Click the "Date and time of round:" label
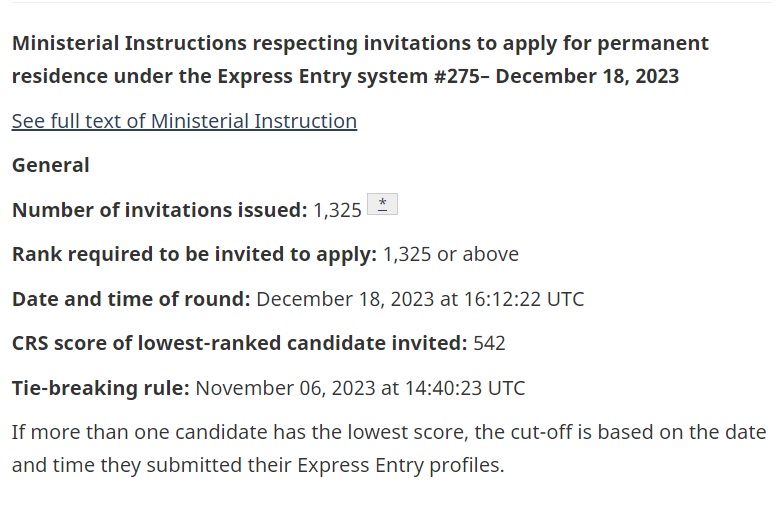Image resolution: width=784 pixels, height=509 pixels. [x=131, y=299]
